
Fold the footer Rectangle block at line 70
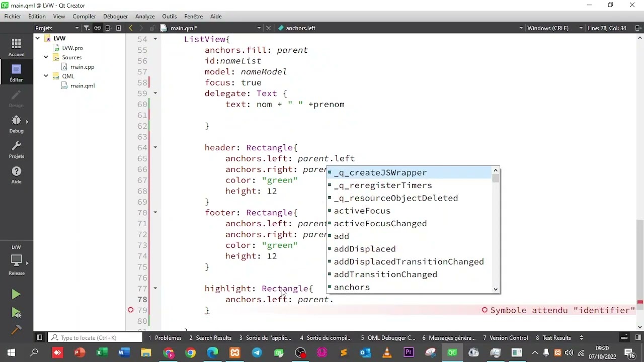point(155,213)
